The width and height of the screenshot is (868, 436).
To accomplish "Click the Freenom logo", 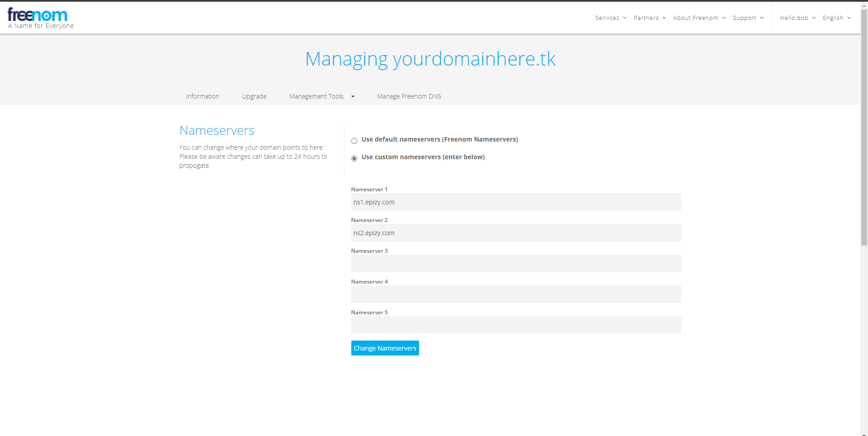I will click(41, 19).
